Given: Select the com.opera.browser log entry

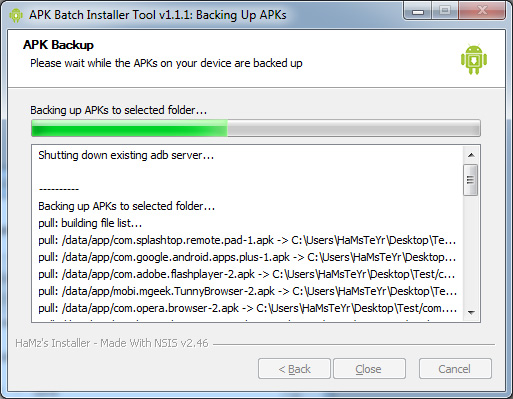Looking at the screenshot, I should pos(247,308).
